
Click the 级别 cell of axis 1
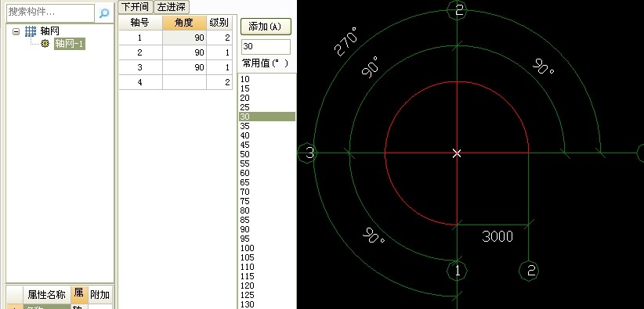coord(219,38)
